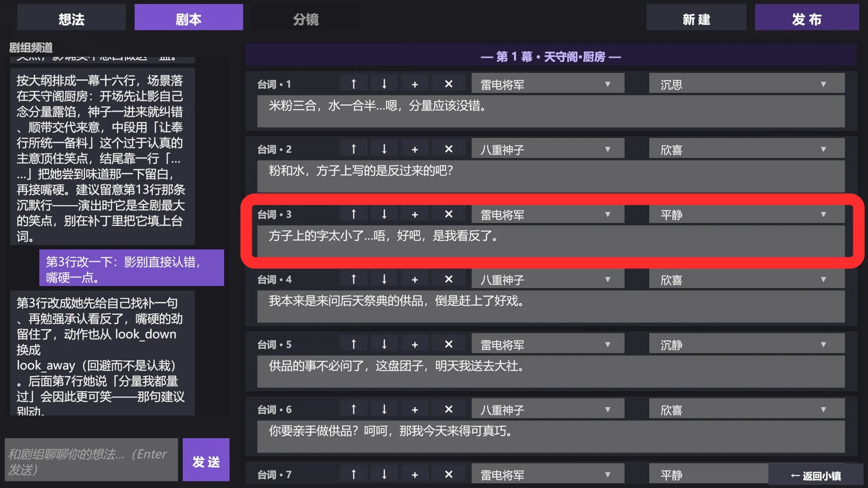Image resolution: width=868 pixels, height=488 pixels.
Task: Open the 八重神子 speaker dropdown for 台词•2
Action: point(547,149)
